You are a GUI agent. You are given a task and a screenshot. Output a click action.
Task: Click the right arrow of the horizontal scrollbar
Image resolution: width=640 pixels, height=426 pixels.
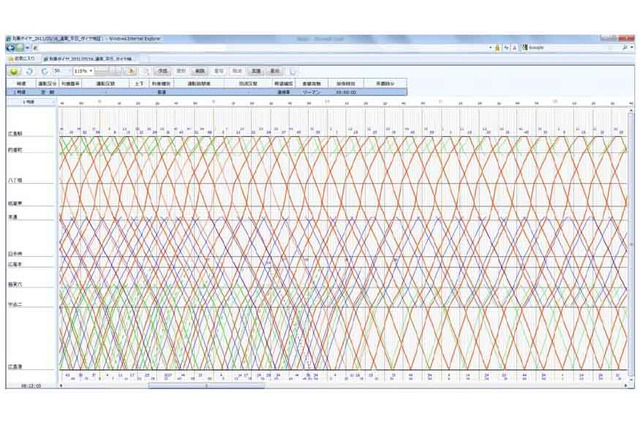click(625, 385)
